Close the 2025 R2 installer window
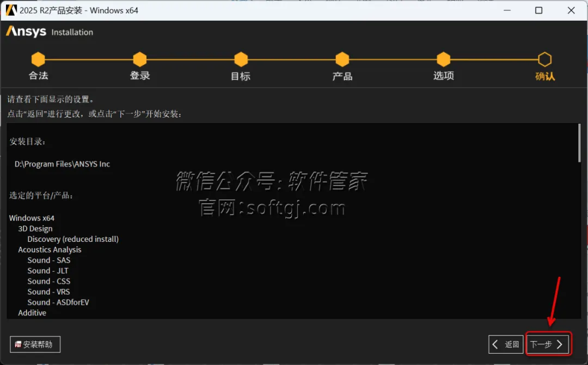Viewport: 588px width, 365px height. click(571, 10)
